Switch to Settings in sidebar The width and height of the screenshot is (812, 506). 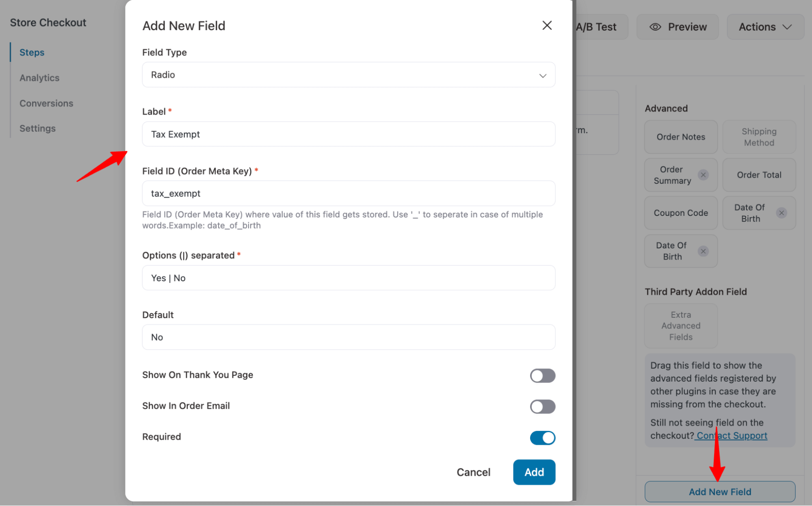coord(37,128)
